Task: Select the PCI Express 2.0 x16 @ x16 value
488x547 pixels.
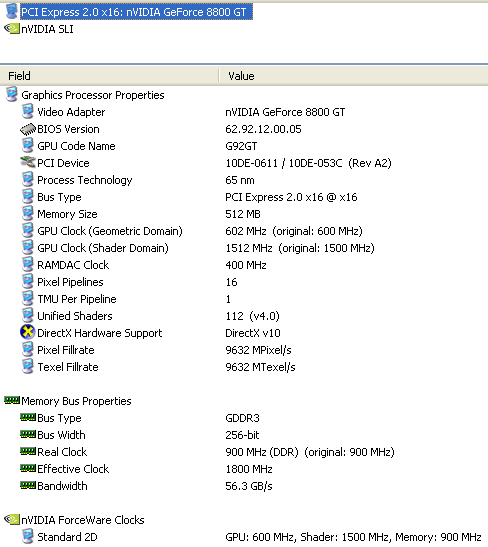Action: 291,197
